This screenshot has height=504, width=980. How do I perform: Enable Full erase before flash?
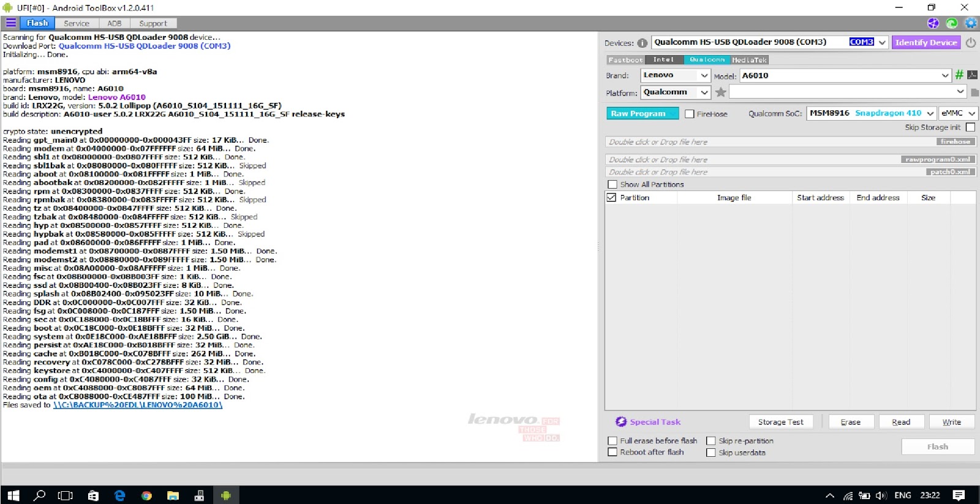pos(612,440)
